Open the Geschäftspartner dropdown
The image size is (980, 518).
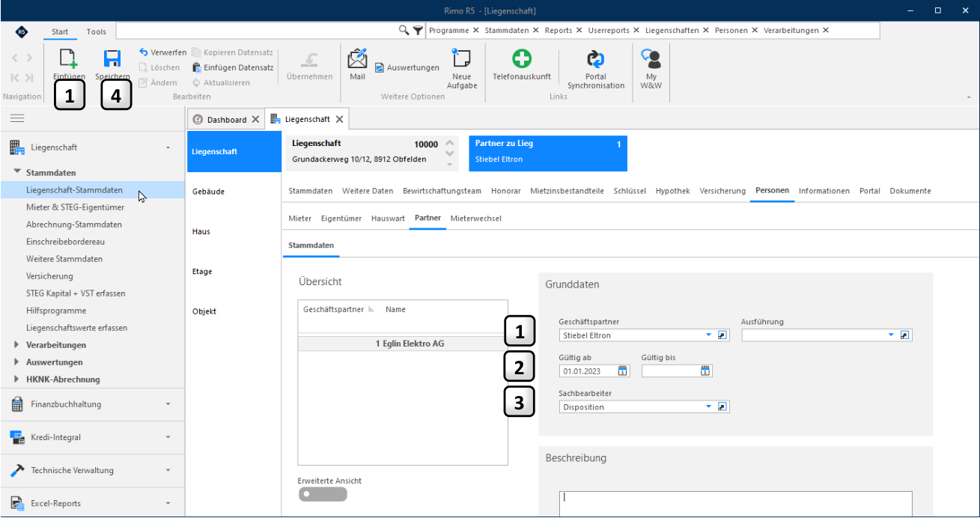click(x=708, y=335)
